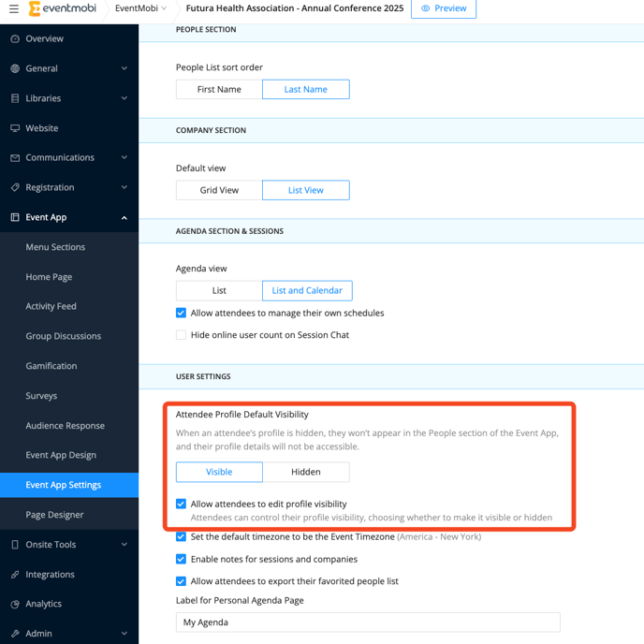Enable Hide online user count on Session Chat
The height and width of the screenshot is (644, 644).
point(181,335)
